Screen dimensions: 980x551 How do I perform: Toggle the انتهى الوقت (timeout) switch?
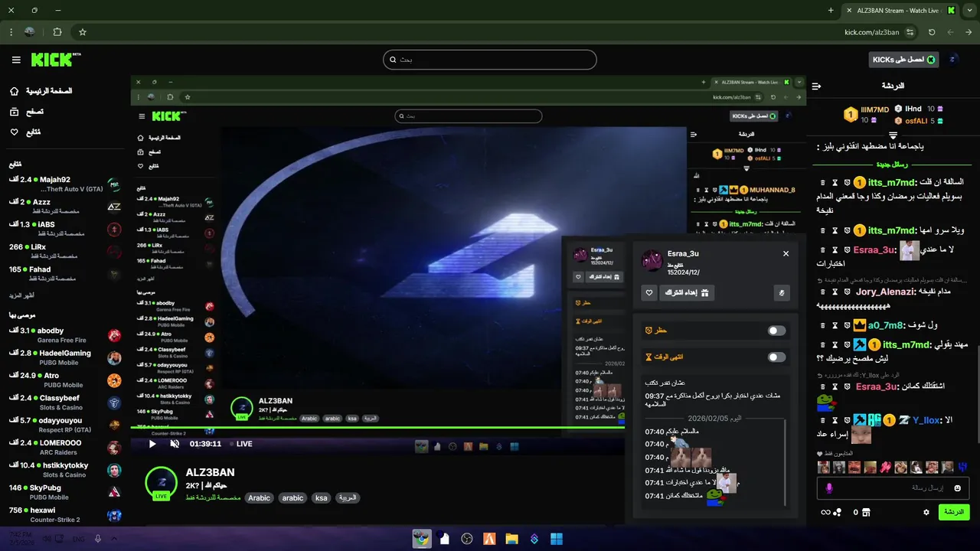(776, 357)
